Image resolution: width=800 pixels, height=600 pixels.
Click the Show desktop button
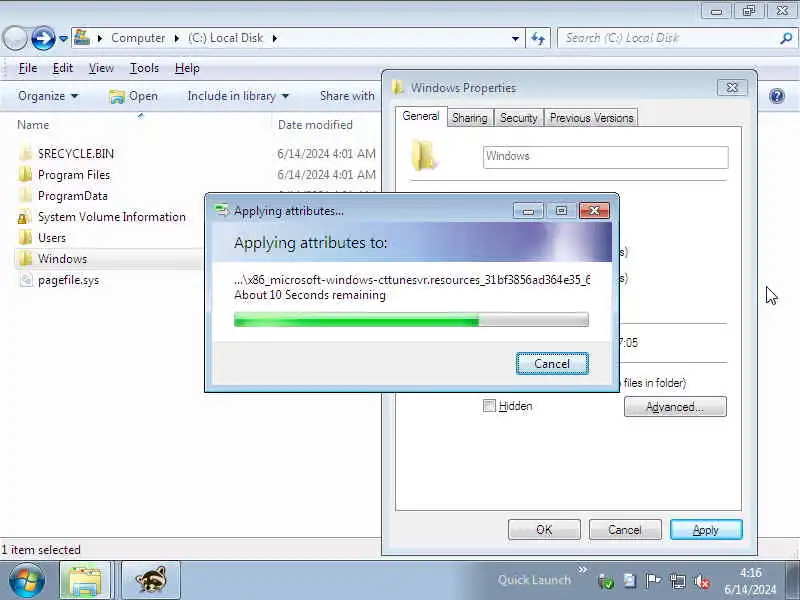[x=794, y=580]
